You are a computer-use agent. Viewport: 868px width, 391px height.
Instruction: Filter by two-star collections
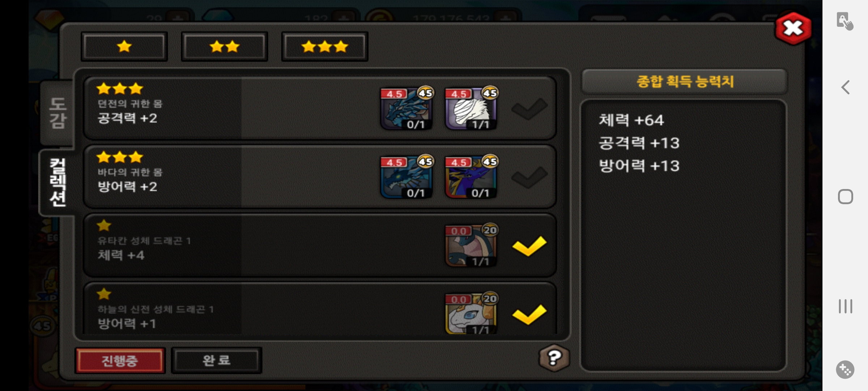pos(224,46)
